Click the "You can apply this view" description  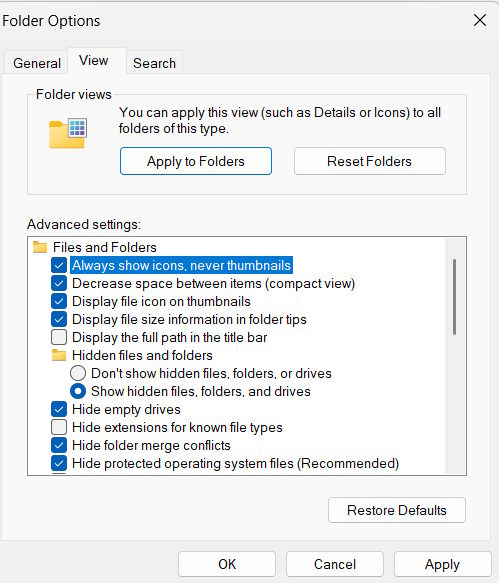(280, 120)
